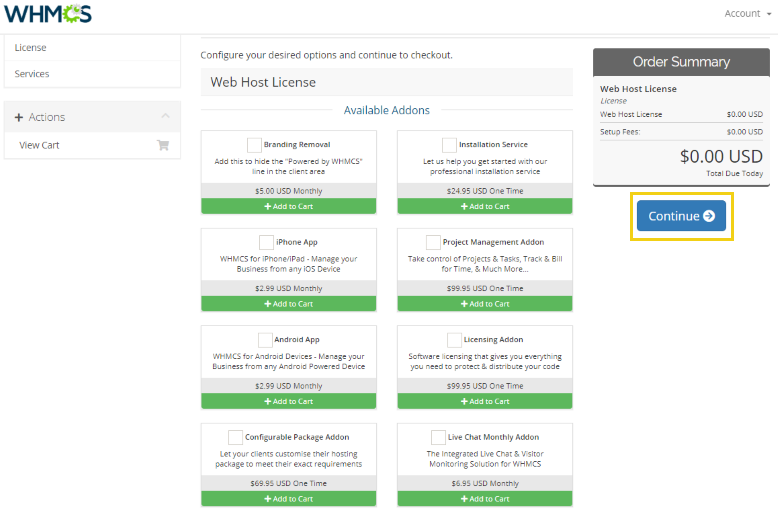Viewport: 778px width, 511px height.
Task: Tick the Installation Service checkbox
Action: coord(449,145)
